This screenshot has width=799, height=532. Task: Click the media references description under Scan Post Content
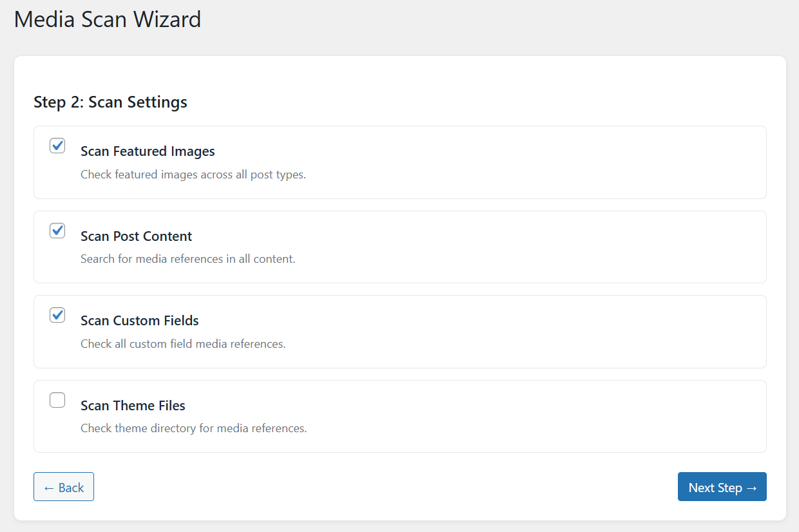(187, 259)
